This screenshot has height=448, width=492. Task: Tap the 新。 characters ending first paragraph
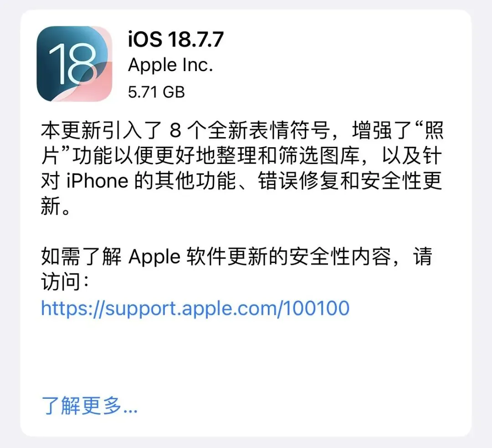click(56, 206)
